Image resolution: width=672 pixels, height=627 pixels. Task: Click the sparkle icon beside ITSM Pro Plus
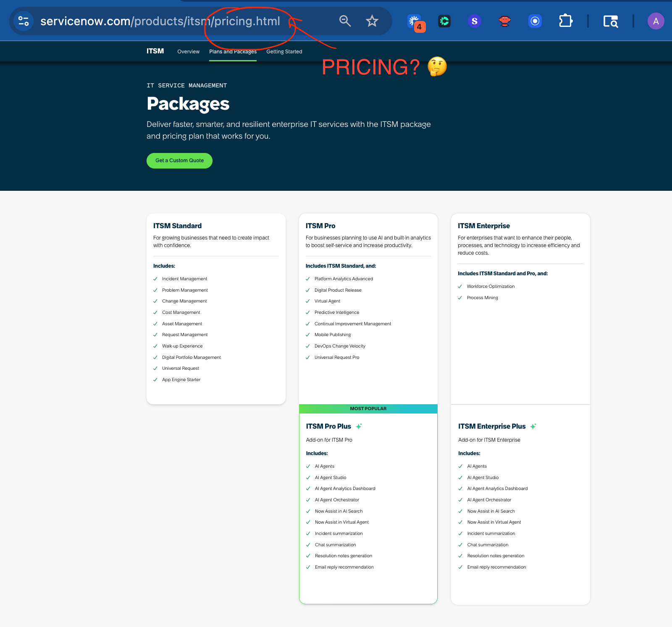point(359,426)
